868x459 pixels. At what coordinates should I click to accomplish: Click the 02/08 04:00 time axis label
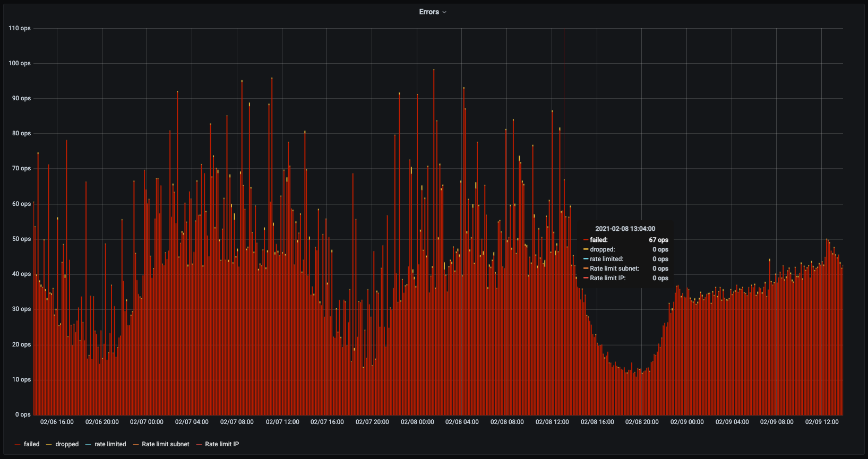tap(462, 422)
